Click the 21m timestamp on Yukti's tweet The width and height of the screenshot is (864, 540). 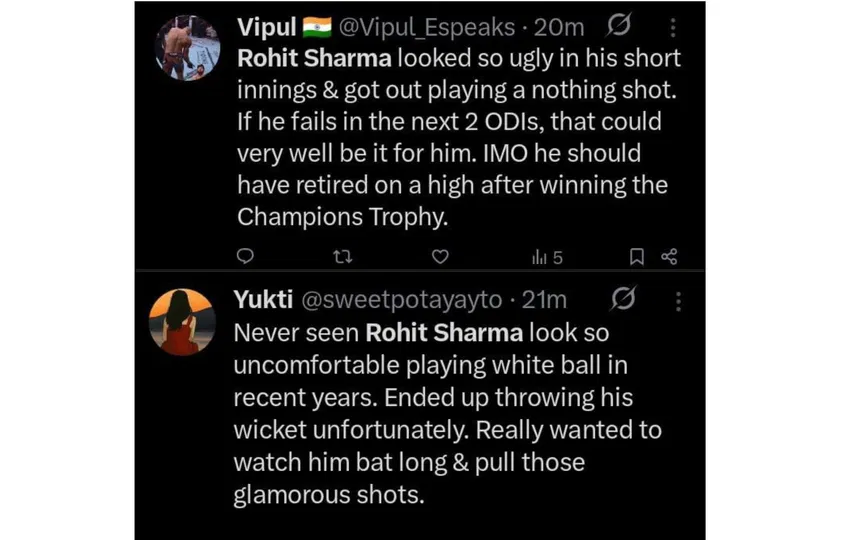(x=545, y=300)
